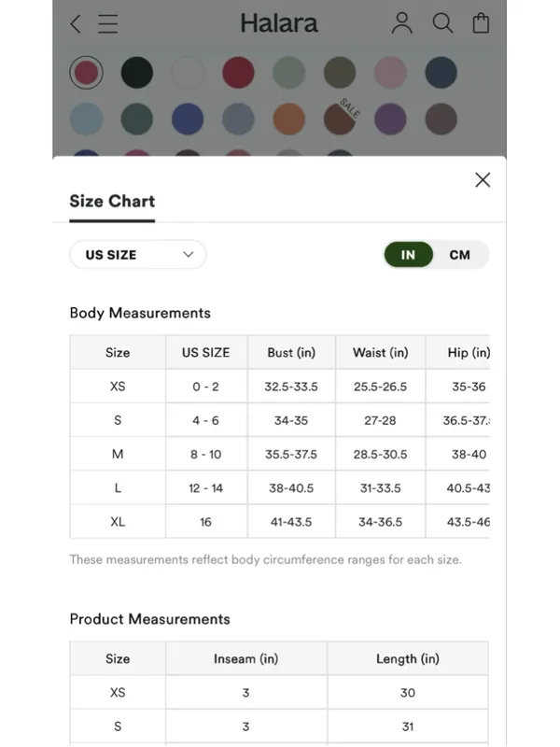Choose the bright red color swatch

[x=238, y=73]
